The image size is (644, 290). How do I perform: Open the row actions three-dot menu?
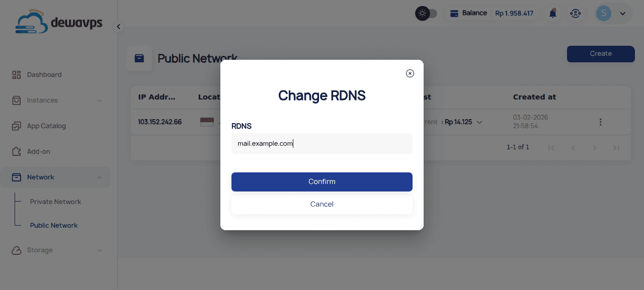tap(600, 122)
